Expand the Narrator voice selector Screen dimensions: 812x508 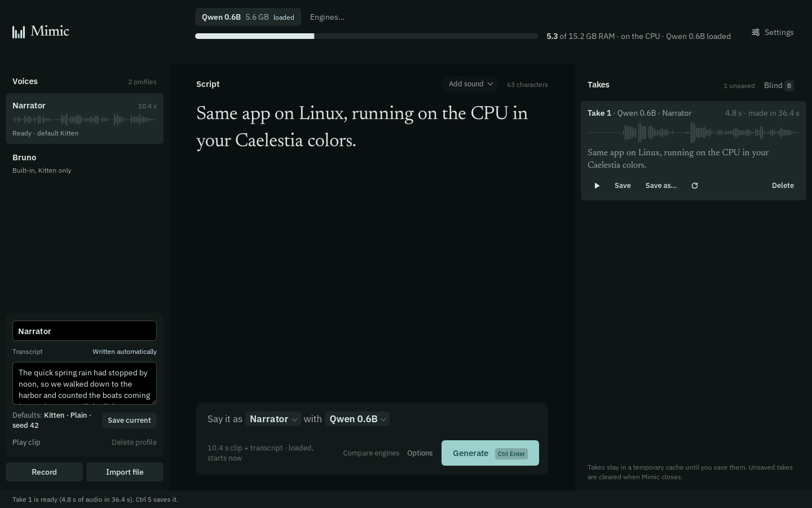[273, 419]
